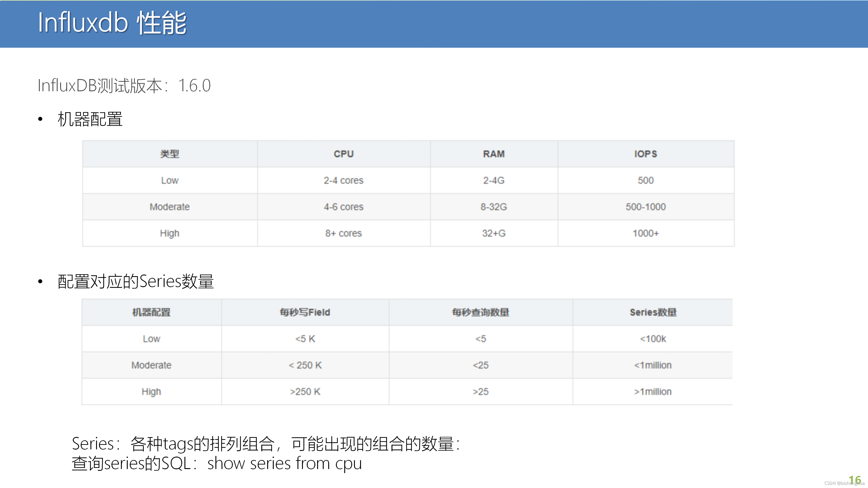
Task: Click the Series数量 column header
Action: click(653, 312)
